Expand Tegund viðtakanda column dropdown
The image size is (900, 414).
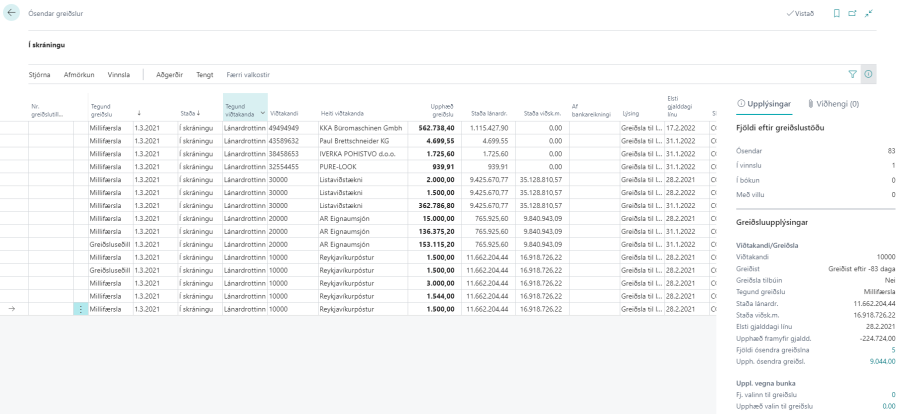pos(262,112)
